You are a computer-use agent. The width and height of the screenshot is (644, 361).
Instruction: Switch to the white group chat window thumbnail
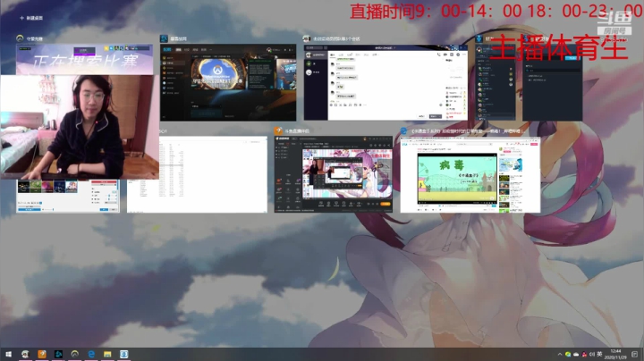tap(386, 82)
